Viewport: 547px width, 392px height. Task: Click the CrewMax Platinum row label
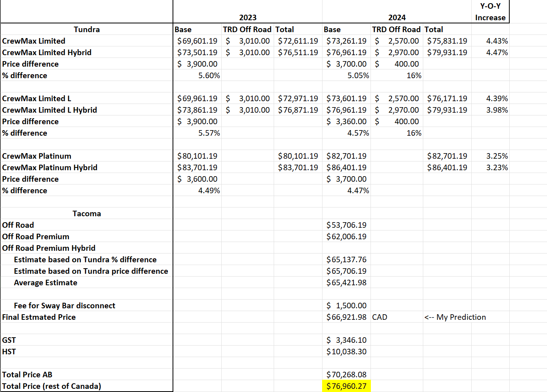coord(36,156)
